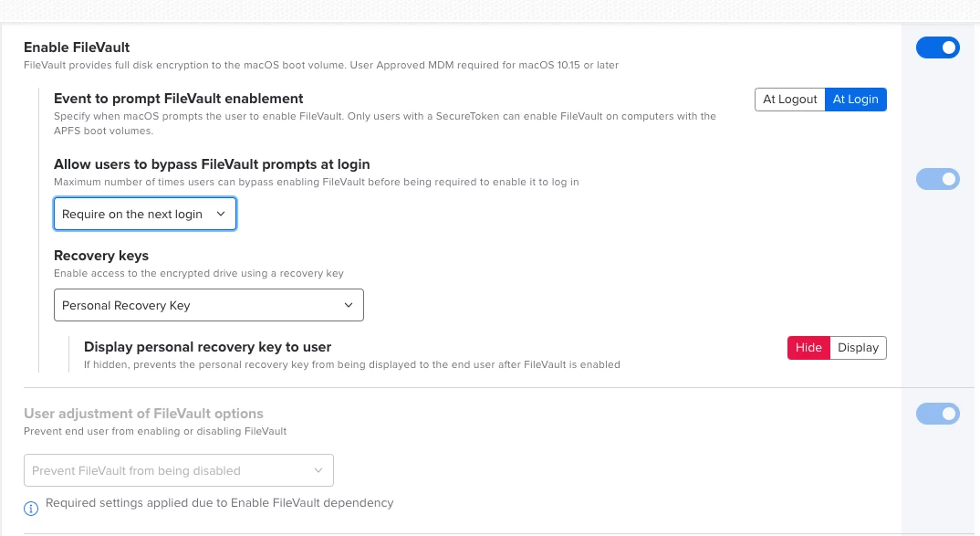Turn off the Enable FileVault switch

(938, 47)
